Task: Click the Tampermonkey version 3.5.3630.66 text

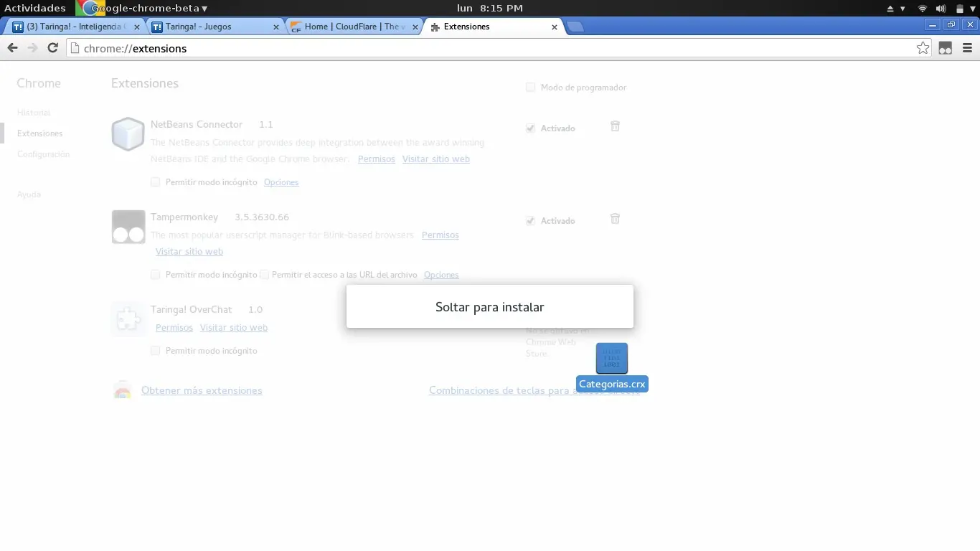Action: pyautogui.click(x=262, y=217)
